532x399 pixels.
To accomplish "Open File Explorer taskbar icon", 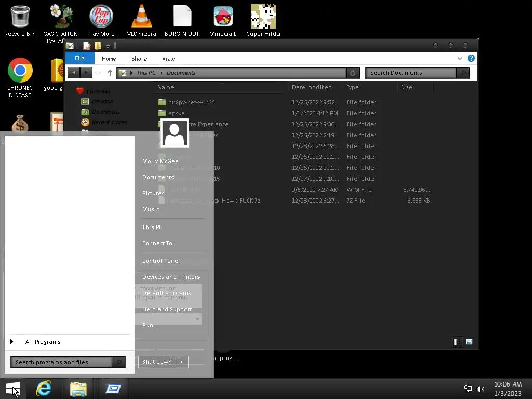I will [x=78, y=389].
